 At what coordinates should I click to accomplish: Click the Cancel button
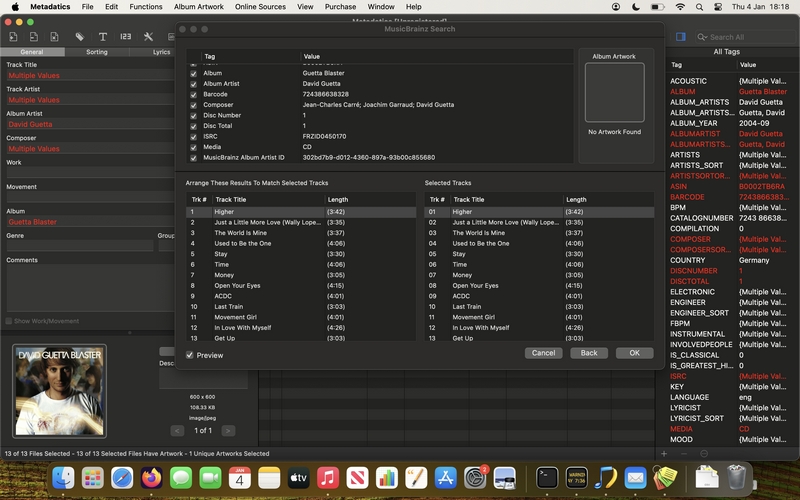tap(543, 353)
